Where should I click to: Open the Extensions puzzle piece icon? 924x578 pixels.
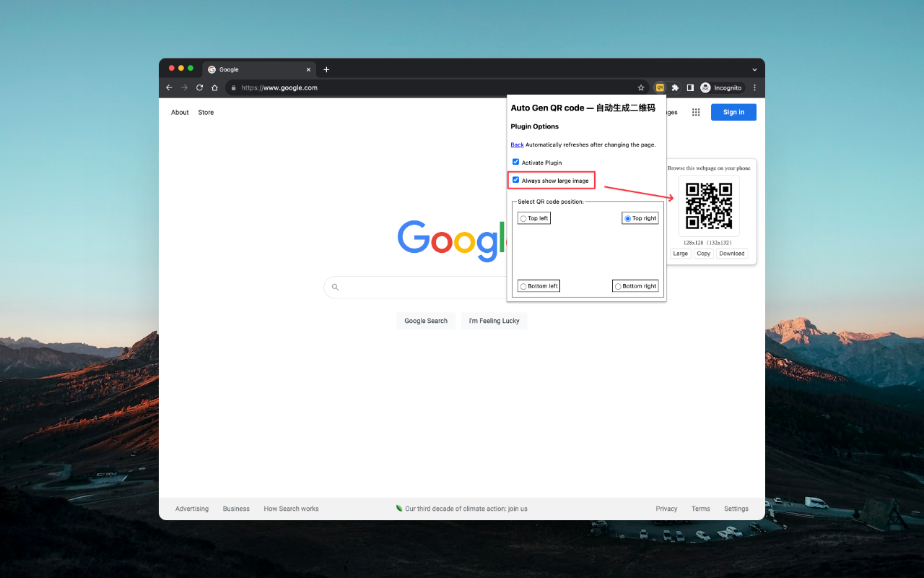coord(675,87)
